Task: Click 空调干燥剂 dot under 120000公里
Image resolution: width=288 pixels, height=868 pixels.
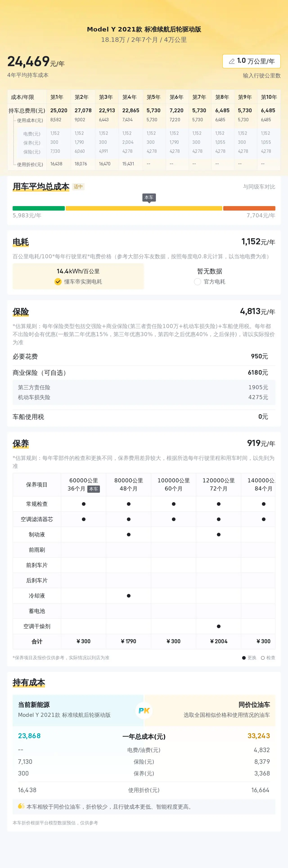Action: 219,626
